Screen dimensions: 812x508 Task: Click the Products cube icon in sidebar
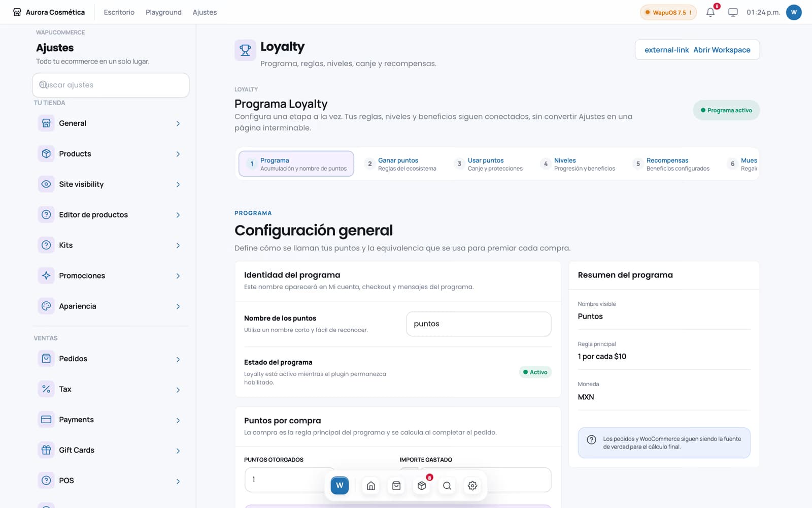46,154
